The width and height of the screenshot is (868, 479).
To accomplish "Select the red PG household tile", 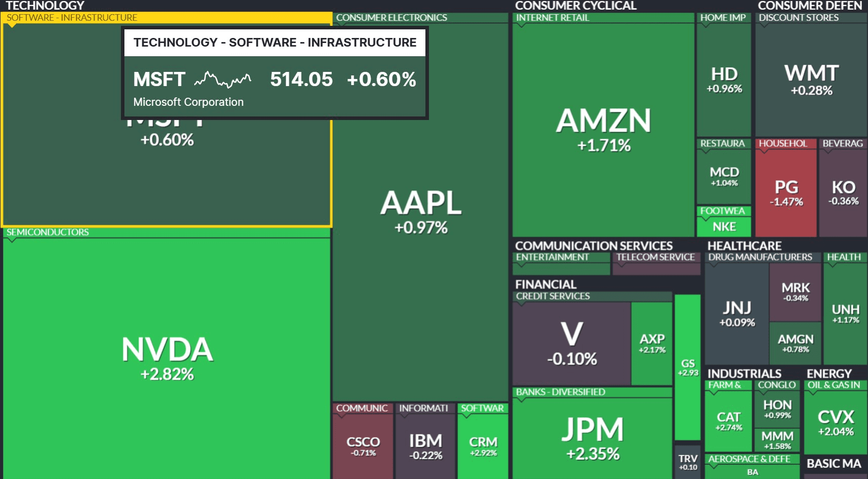I will point(786,193).
